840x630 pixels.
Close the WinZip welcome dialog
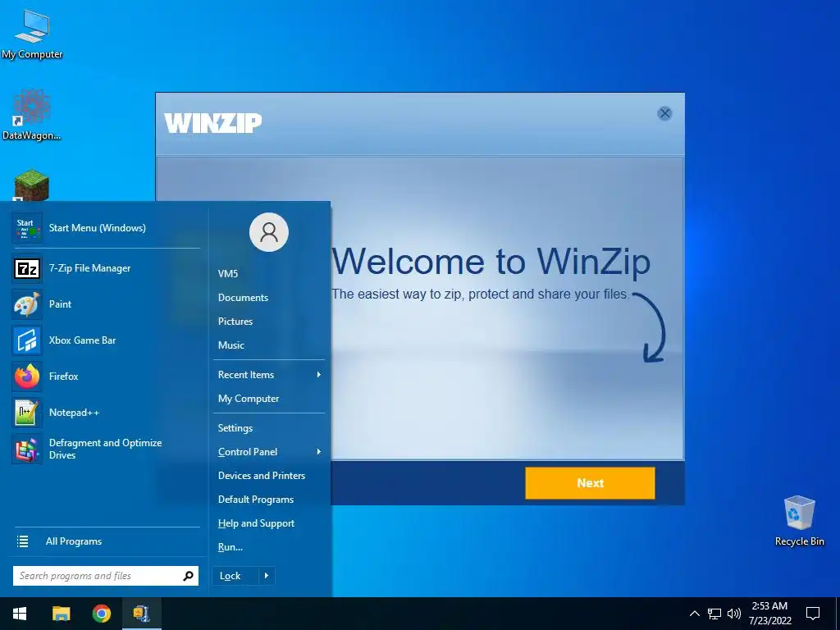point(664,113)
